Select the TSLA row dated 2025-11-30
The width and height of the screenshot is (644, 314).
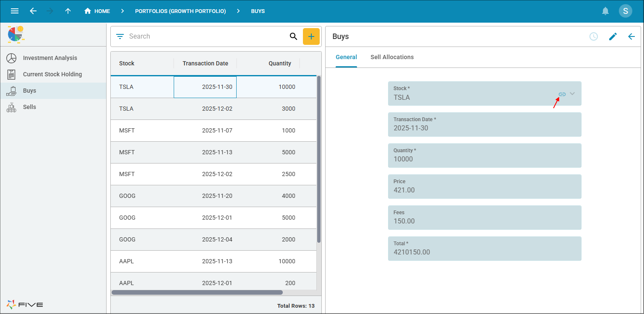click(x=214, y=87)
